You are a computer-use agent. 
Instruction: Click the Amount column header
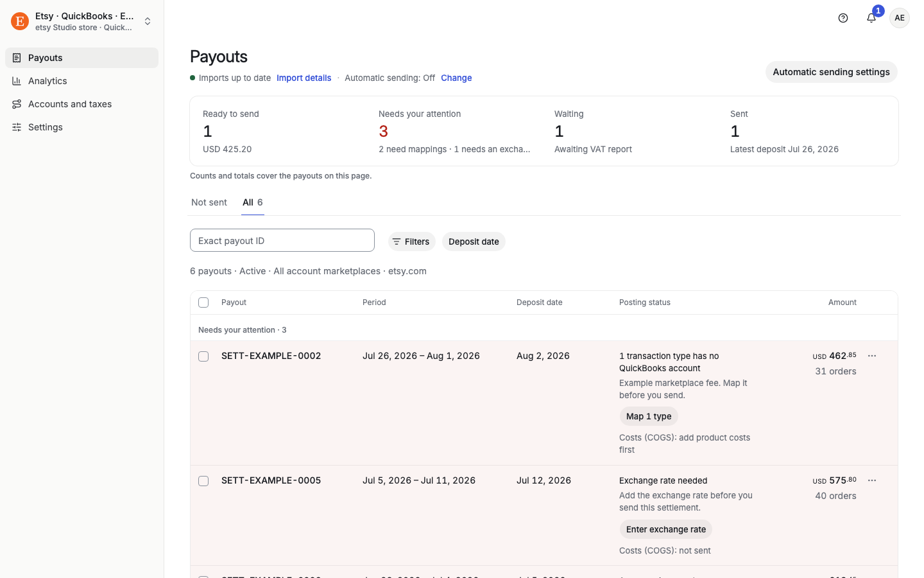(843, 302)
